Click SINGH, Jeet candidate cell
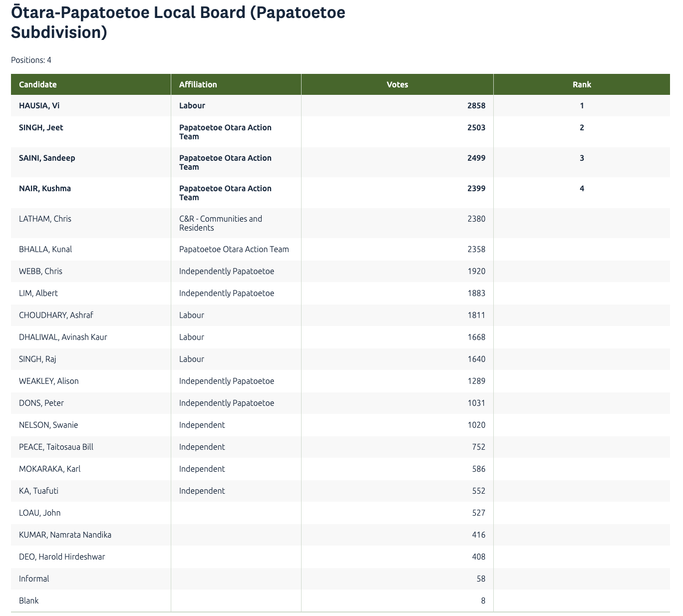 [41, 127]
